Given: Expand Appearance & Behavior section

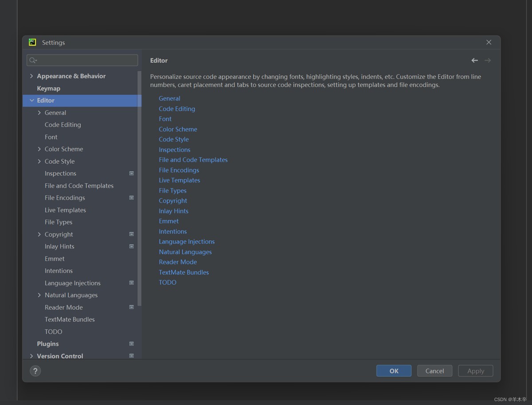Looking at the screenshot, I should click(x=31, y=76).
